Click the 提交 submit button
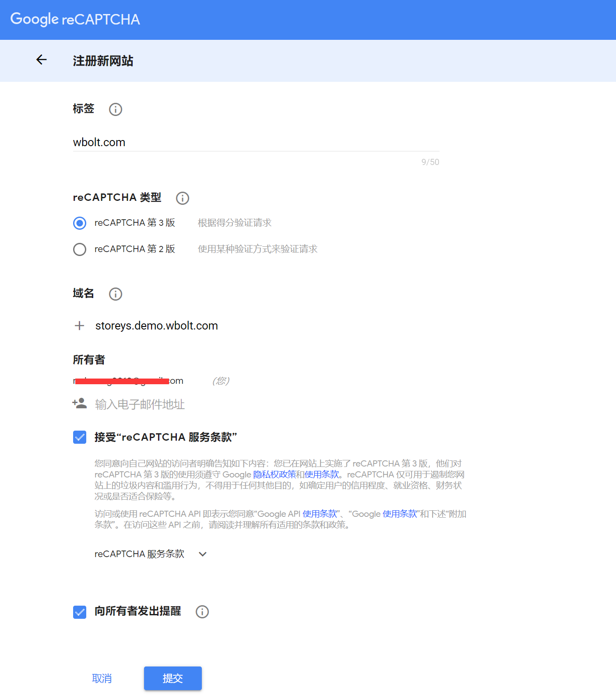 coord(172,678)
